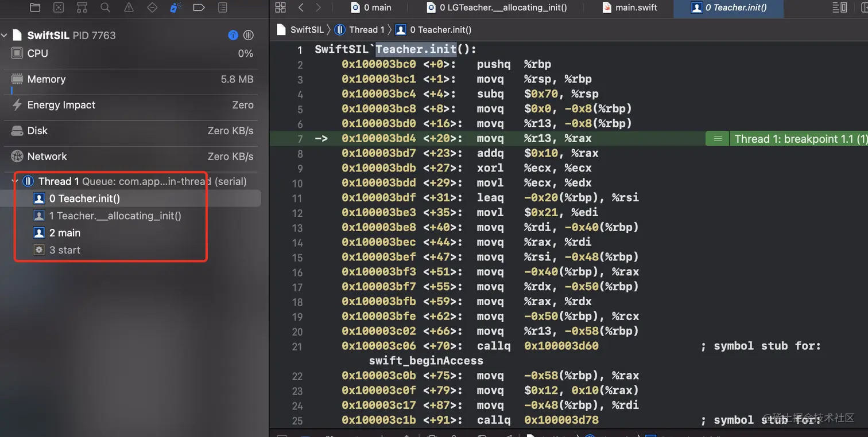This screenshot has height=437, width=868.
Task: Open the Symbol navigator hierarchy icon
Action: pos(82,7)
